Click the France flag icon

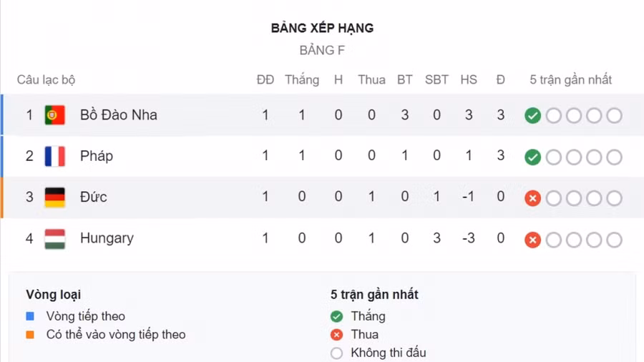[55, 156]
